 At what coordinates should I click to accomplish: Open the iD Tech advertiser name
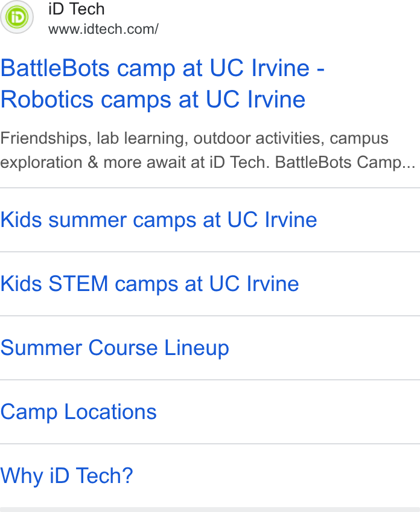[x=77, y=9]
